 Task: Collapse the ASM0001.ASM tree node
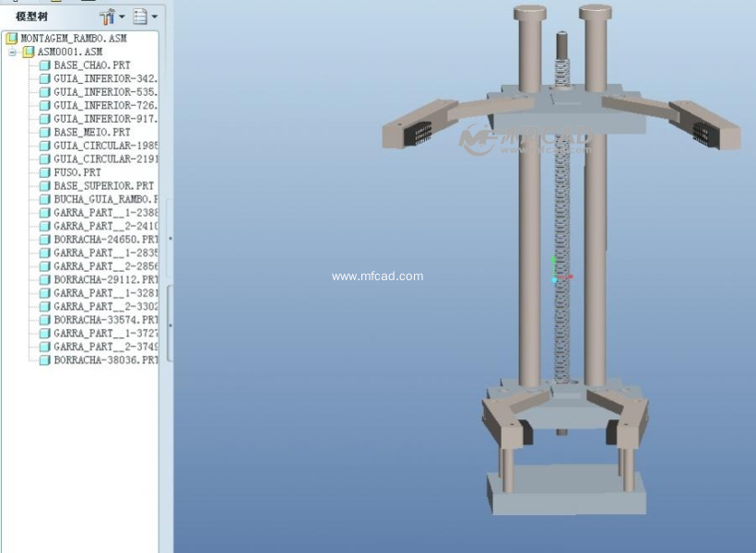point(13,53)
